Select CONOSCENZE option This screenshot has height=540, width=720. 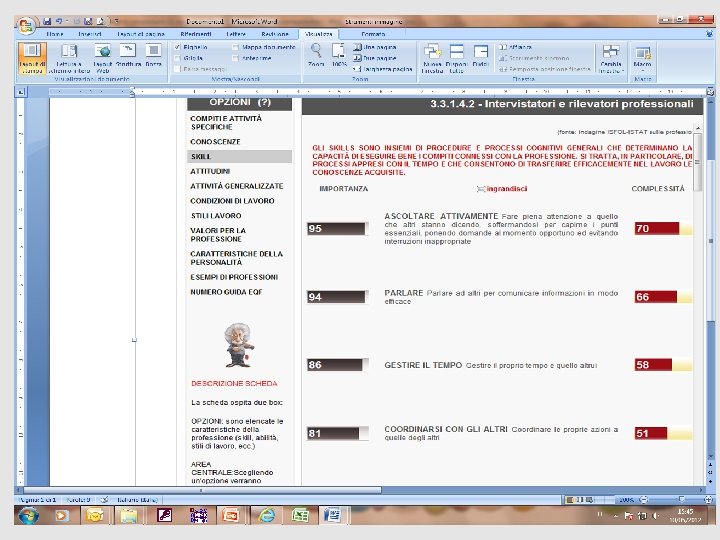pos(215,142)
